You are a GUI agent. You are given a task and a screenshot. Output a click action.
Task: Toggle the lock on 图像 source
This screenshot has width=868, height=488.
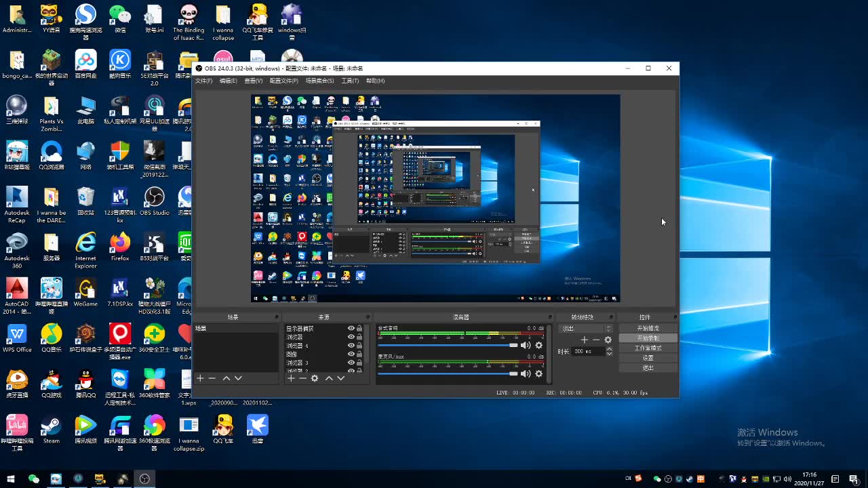[x=359, y=354]
